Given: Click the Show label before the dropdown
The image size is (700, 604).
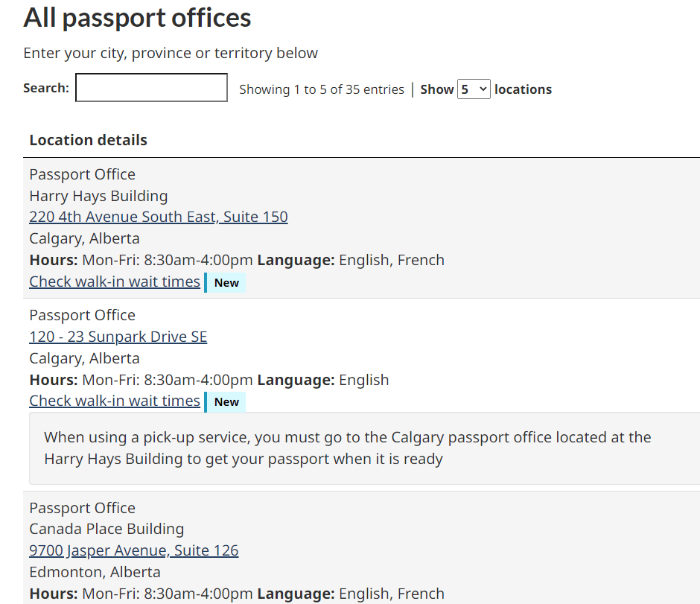Looking at the screenshot, I should click(x=437, y=89).
